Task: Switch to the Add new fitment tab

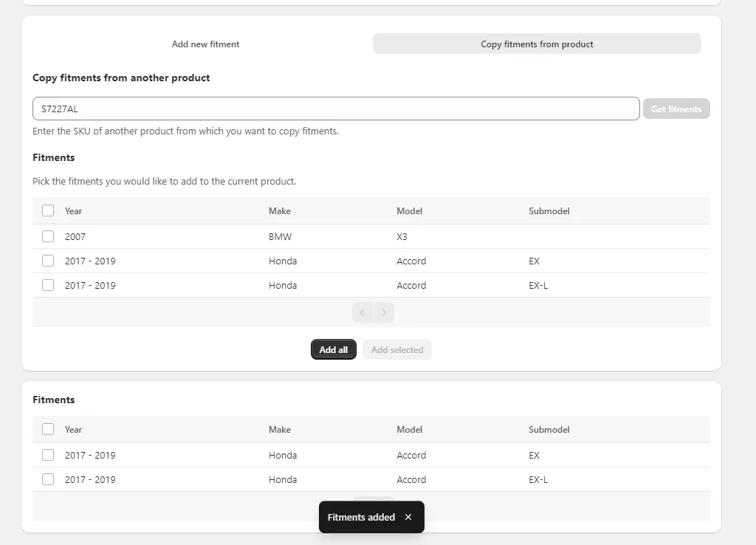Action: pos(205,44)
